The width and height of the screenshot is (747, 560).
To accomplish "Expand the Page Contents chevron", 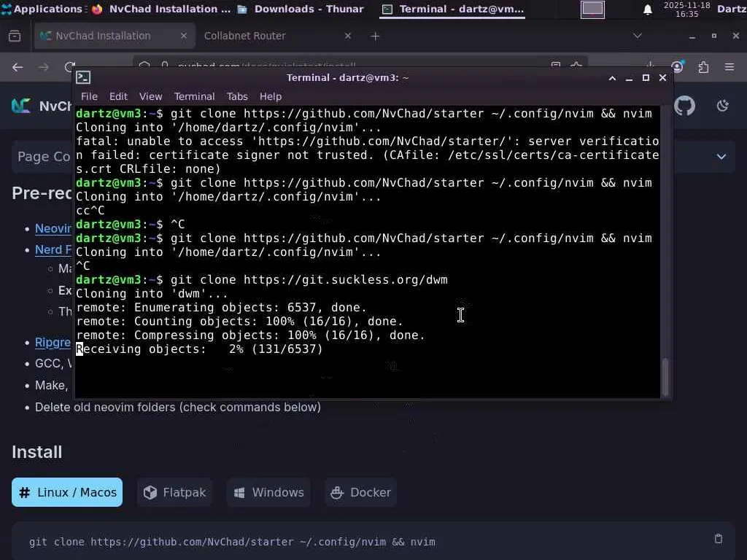I will pyautogui.click(x=721, y=157).
